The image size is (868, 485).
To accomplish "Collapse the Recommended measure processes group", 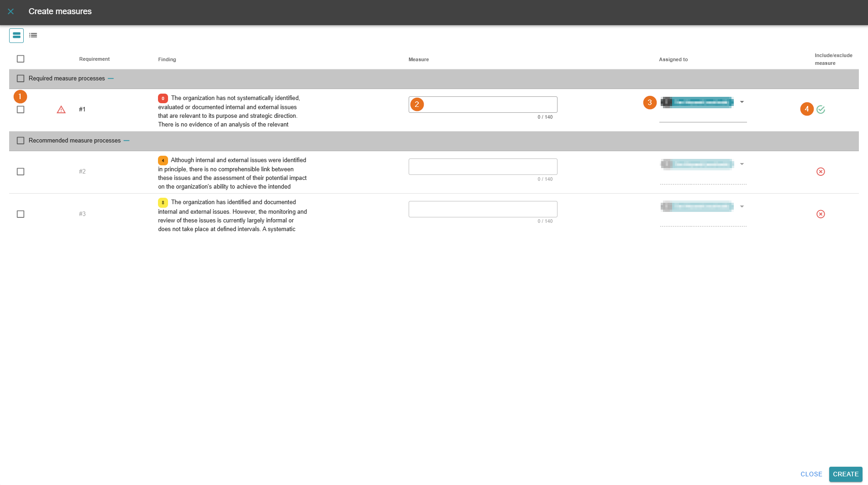I will 127,141.
